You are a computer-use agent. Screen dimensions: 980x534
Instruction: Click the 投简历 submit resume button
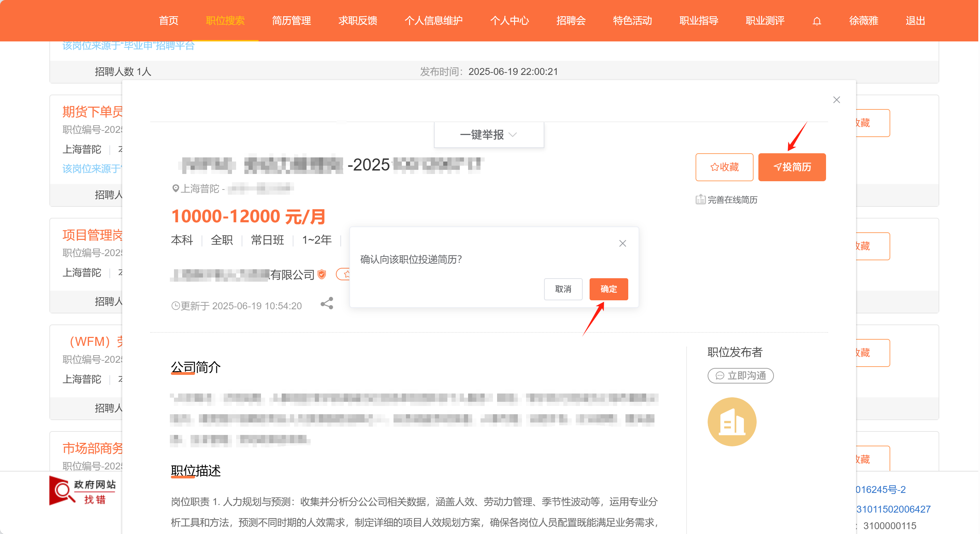[792, 167]
